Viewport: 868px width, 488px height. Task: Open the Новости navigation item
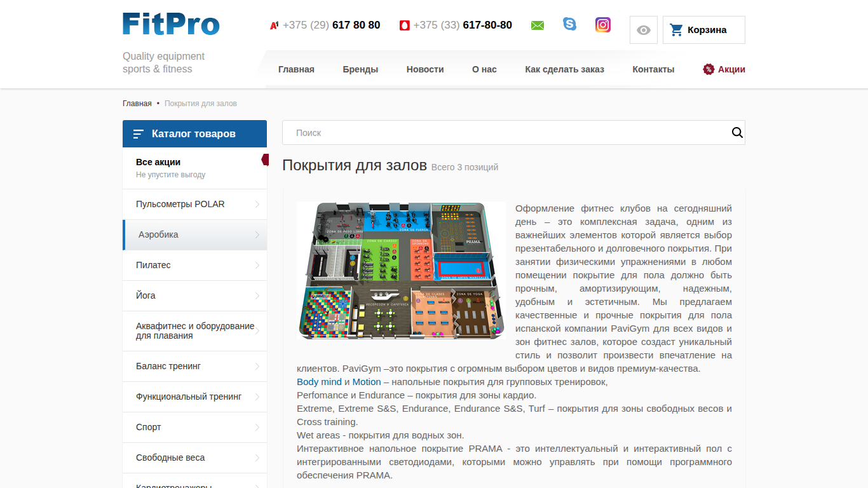pyautogui.click(x=425, y=69)
